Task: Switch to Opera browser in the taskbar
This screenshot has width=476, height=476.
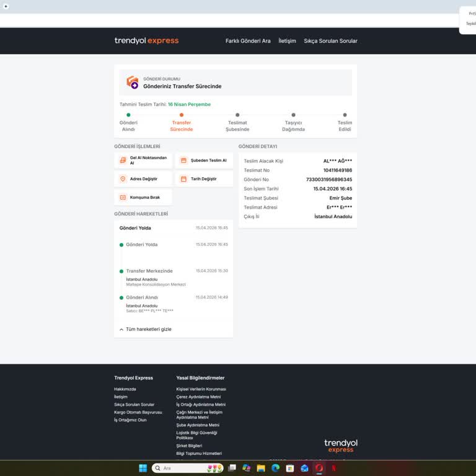Action: tap(319, 468)
